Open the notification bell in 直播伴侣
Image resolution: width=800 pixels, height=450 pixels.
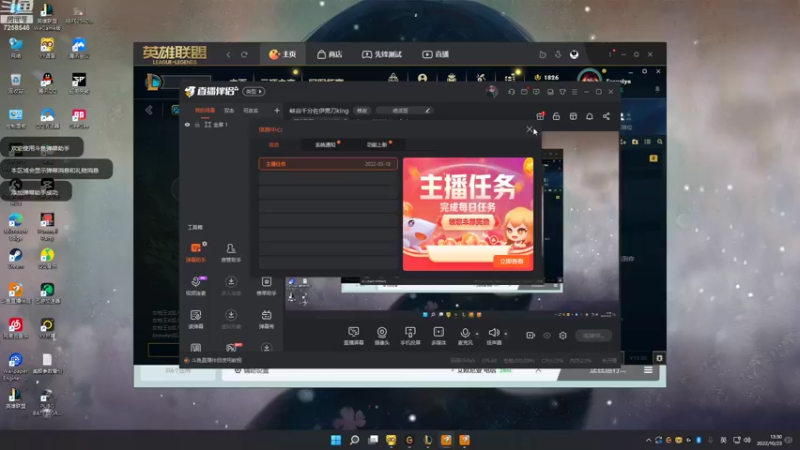pyautogui.click(x=589, y=116)
